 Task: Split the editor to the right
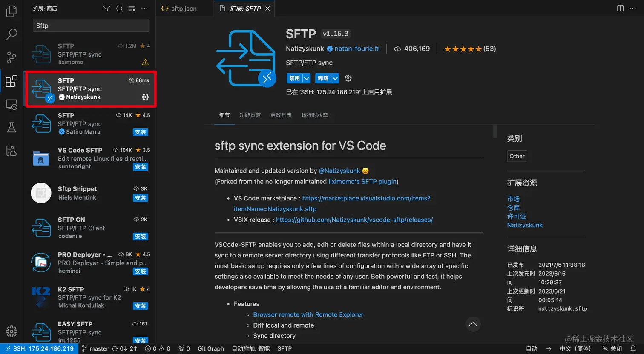click(620, 9)
